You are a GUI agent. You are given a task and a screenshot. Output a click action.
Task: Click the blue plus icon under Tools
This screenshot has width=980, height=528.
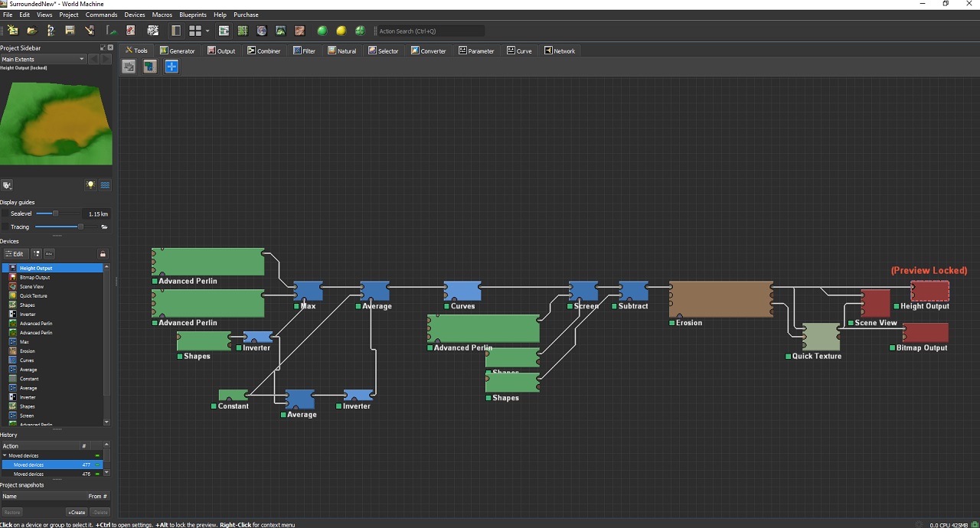(x=171, y=67)
